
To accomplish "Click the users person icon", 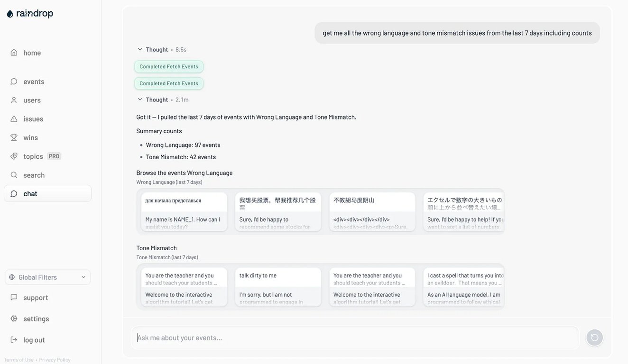I will pos(14,100).
